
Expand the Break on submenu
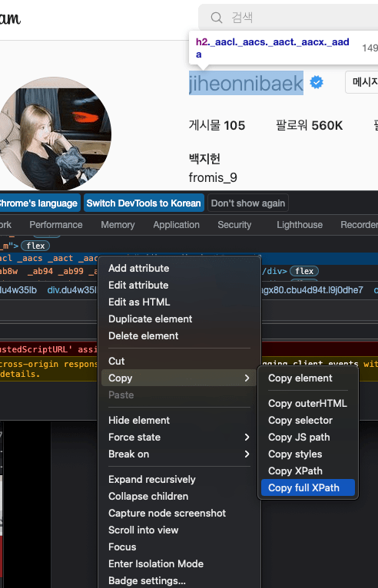click(180, 454)
